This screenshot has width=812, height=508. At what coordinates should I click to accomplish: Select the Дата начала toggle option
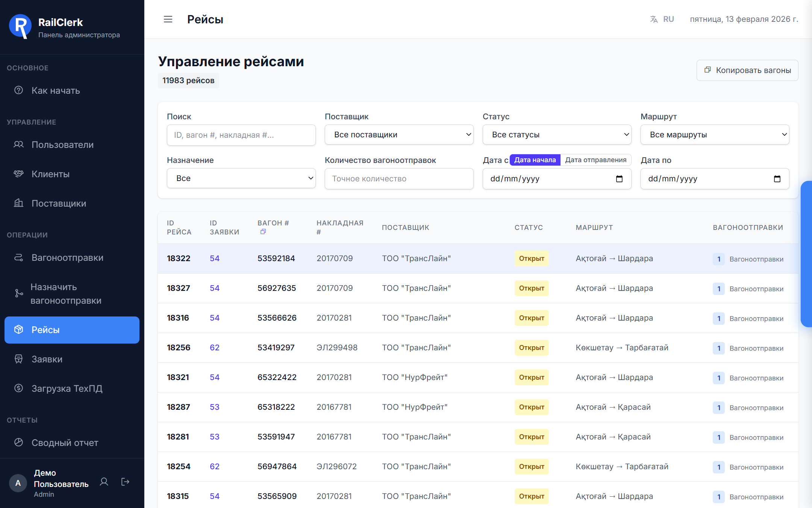[x=535, y=160]
